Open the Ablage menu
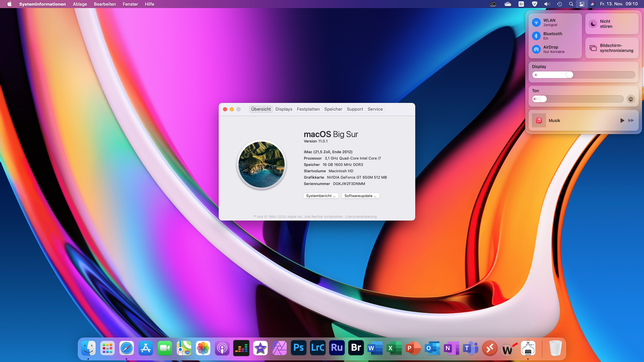This screenshot has width=644, height=362. (80, 4)
